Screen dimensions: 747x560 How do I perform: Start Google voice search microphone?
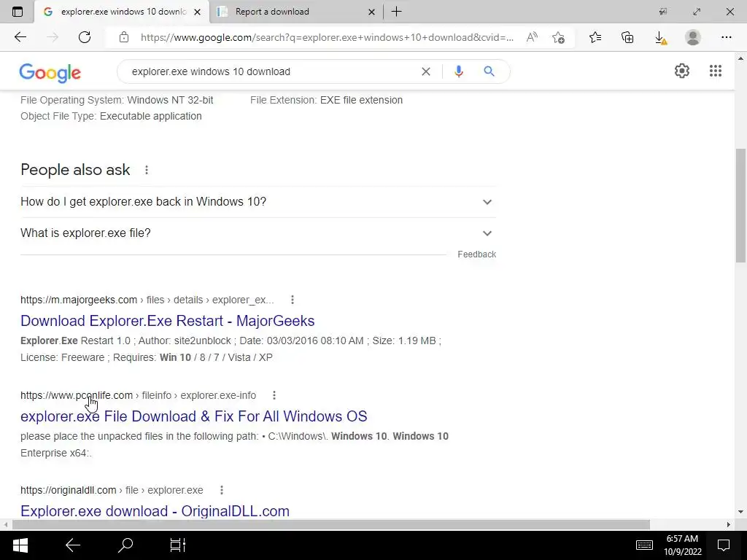click(x=459, y=71)
